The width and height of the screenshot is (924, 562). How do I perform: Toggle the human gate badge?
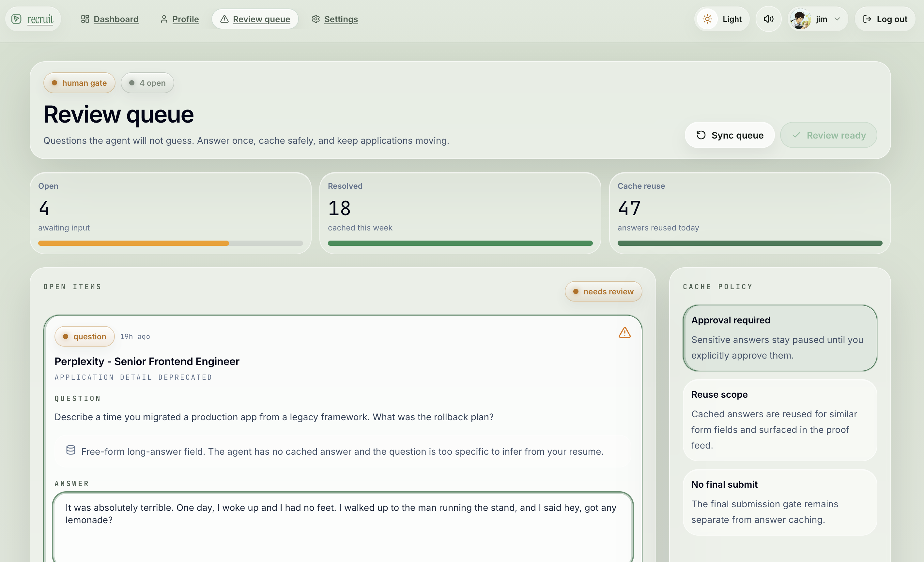pos(79,83)
